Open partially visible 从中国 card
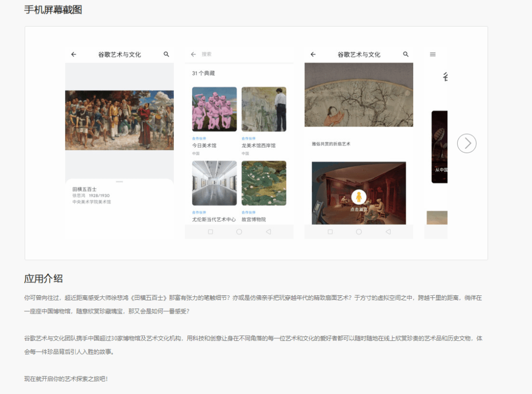Screen dimensions: 532x394 [439, 147]
